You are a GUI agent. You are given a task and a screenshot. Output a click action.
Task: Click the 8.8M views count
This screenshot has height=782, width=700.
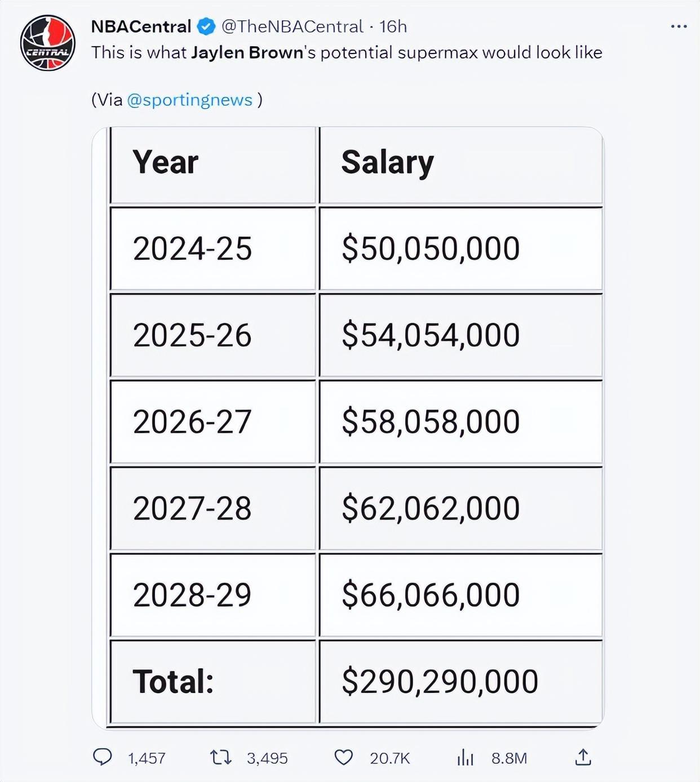click(x=509, y=758)
